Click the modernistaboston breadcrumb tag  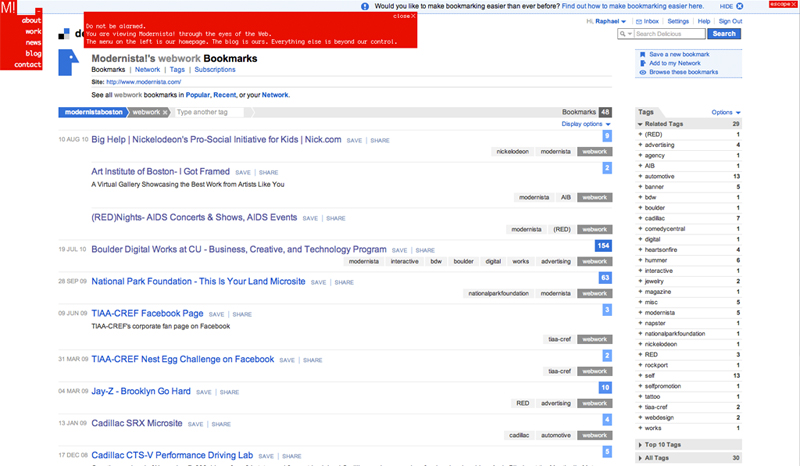pos(93,112)
